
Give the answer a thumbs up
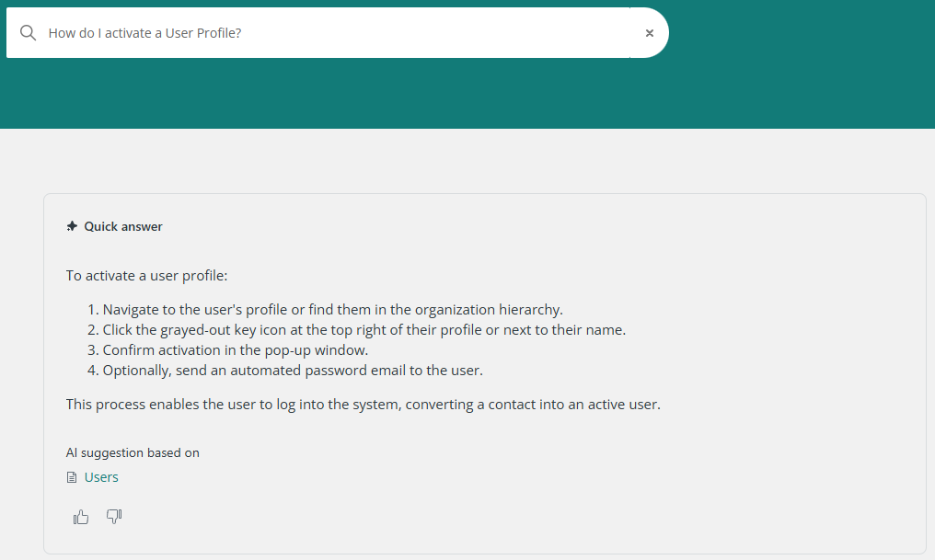[x=81, y=517]
